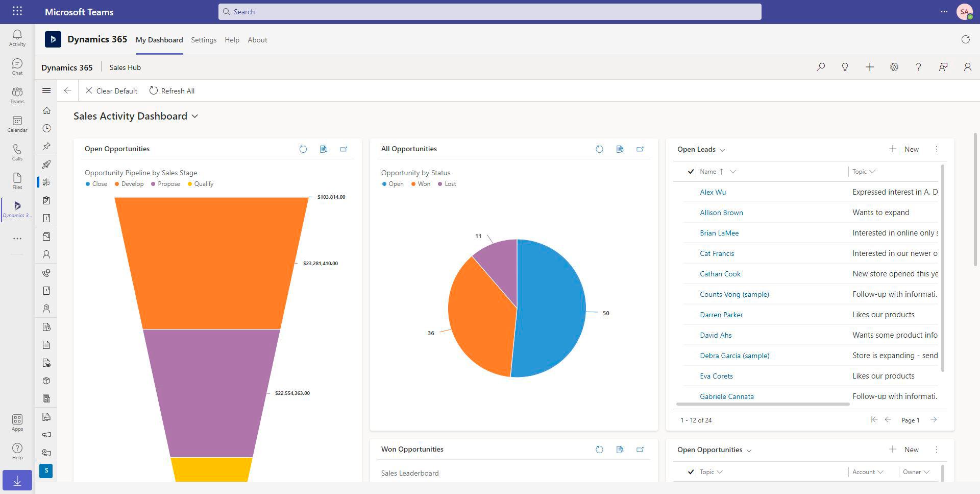Open the Account column dropdown

(x=881, y=472)
